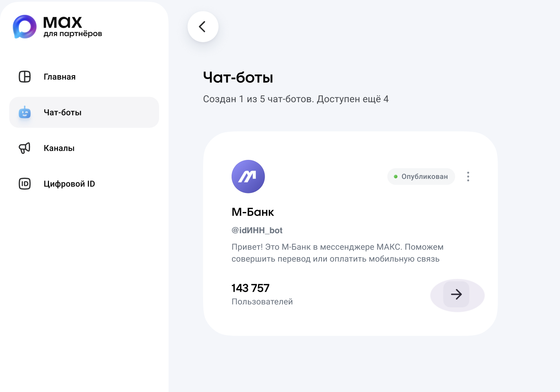The image size is (560, 392).
Task: Open the Главная menu item
Action: click(84, 77)
